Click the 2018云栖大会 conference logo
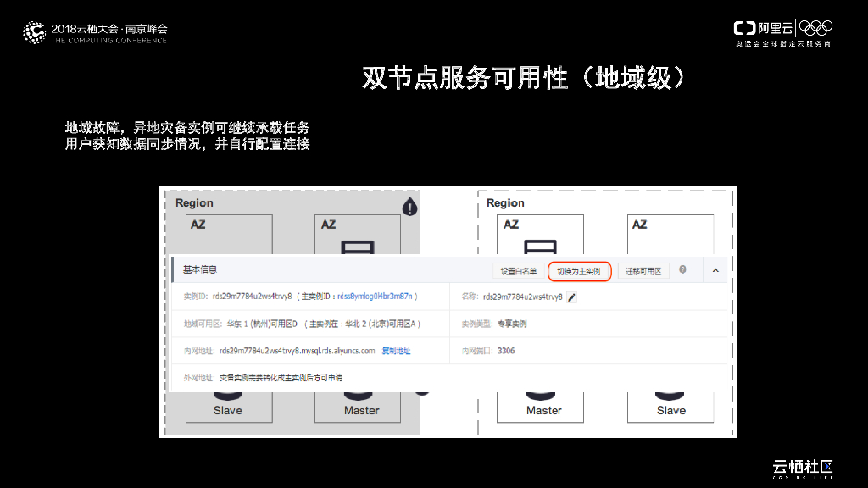This screenshot has height=488, width=868. point(95,33)
